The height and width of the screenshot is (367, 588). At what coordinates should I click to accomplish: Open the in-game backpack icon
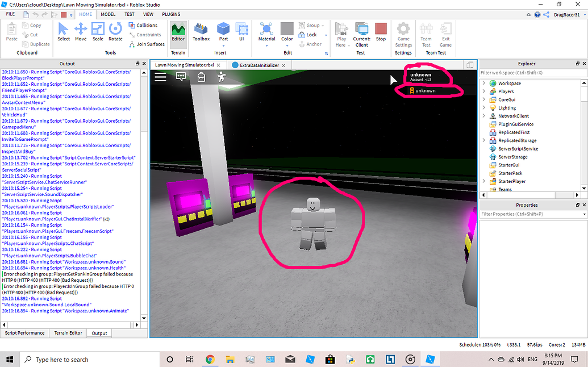[x=201, y=77]
